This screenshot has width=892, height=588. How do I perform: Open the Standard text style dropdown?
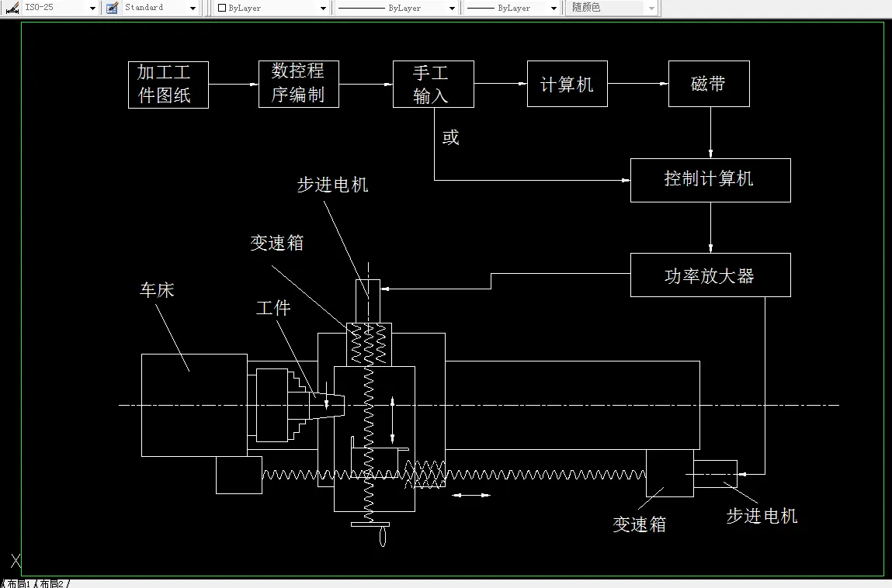pos(191,8)
